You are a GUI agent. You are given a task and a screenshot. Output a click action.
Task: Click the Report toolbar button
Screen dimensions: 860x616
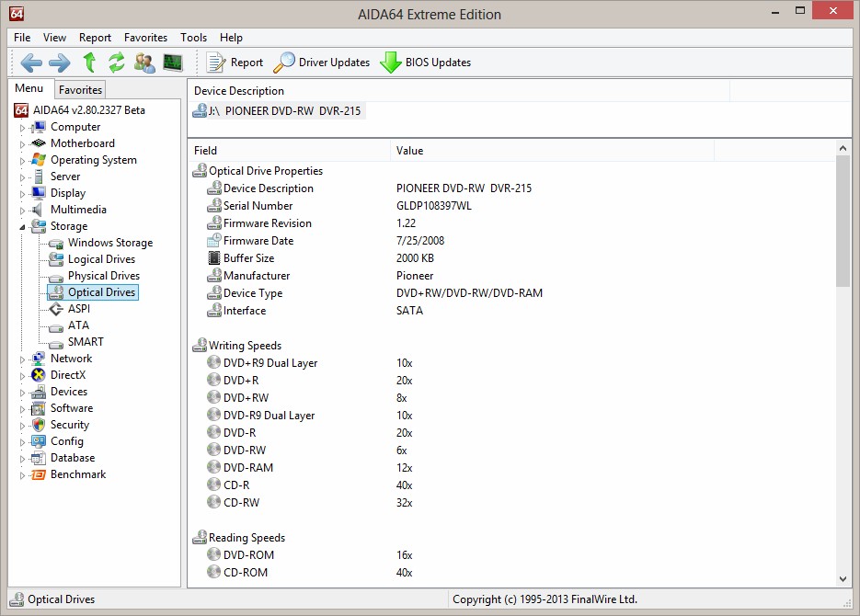235,63
